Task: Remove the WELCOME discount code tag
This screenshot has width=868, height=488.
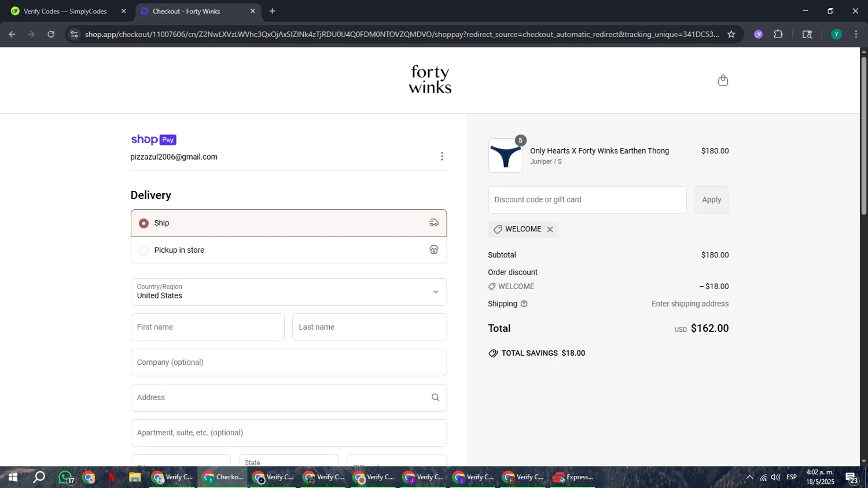Action: 550,230
